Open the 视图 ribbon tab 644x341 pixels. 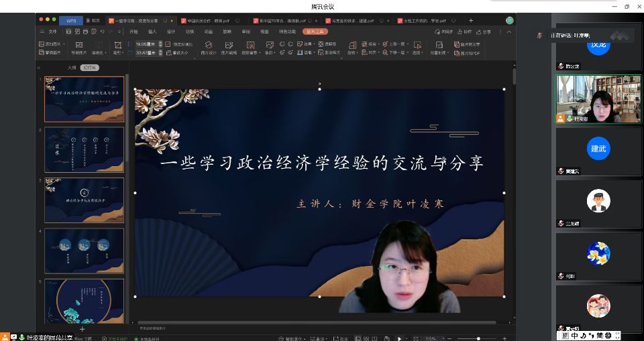[x=264, y=31]
